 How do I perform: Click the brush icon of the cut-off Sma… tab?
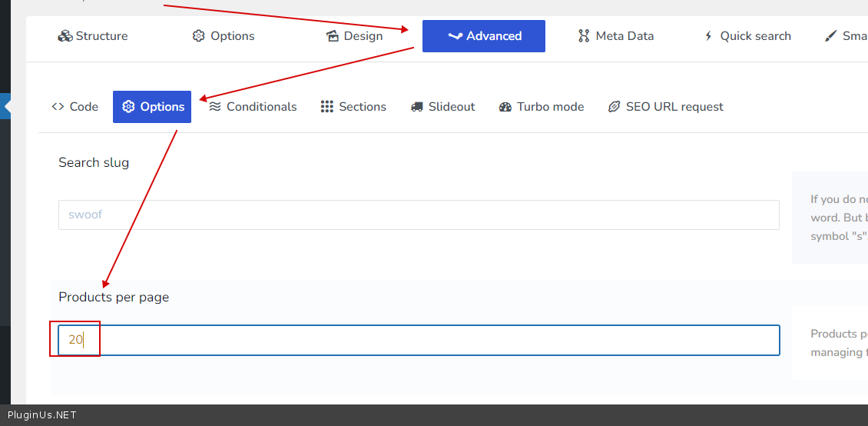(830, 36)
